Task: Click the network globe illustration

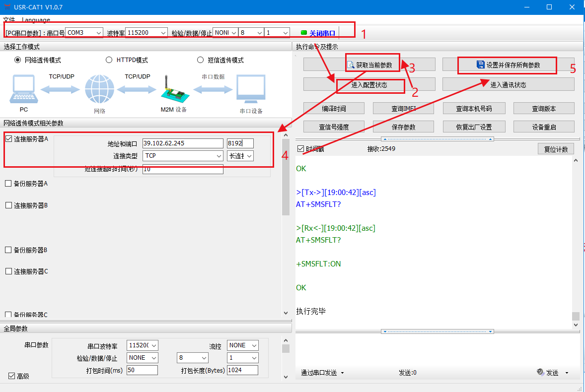Action: tap(99, 90)
